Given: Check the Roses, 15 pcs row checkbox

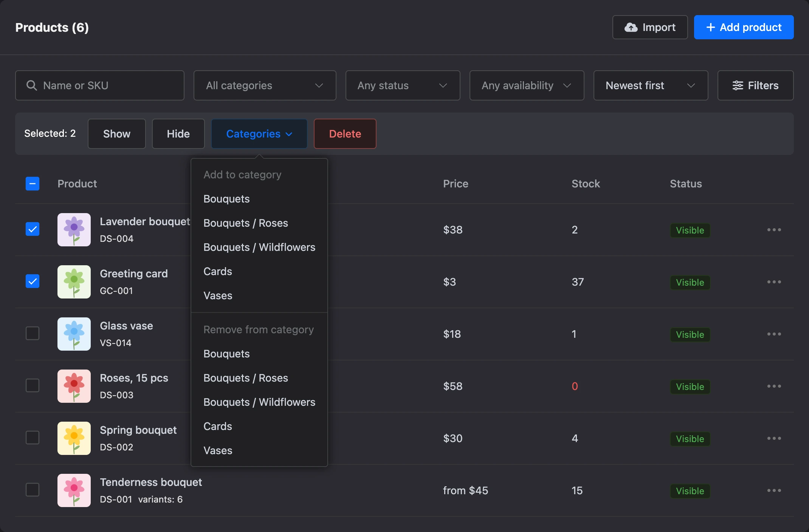Looking at the screenshot, I should click(x=33, y=385).
